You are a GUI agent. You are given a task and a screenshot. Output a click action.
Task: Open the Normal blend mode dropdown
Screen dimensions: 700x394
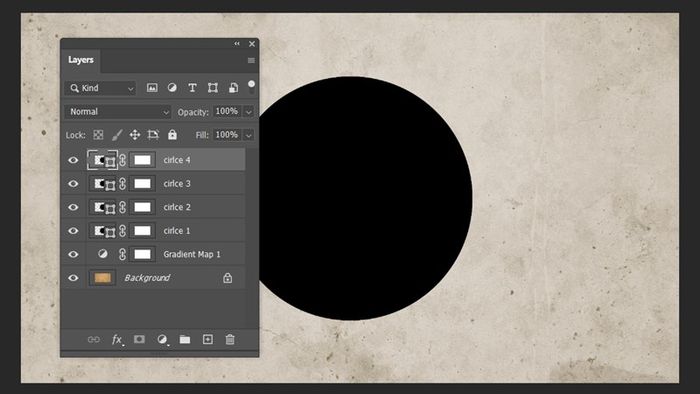coord(118,112)
